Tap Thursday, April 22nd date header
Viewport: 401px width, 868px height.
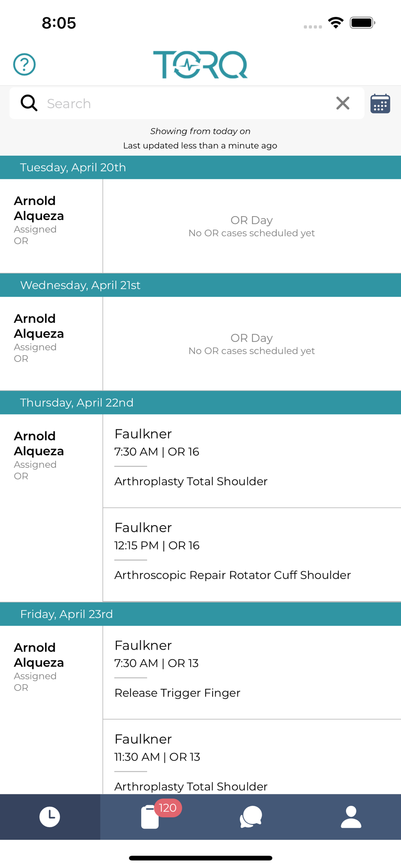click(200, 403)
